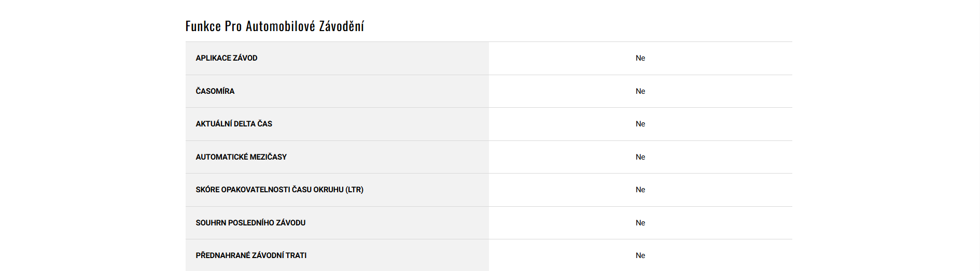Click the word Automobilové in the heading
Viewport: 980px width, 271px height.
pyautogui.click(x=281, y=26)
